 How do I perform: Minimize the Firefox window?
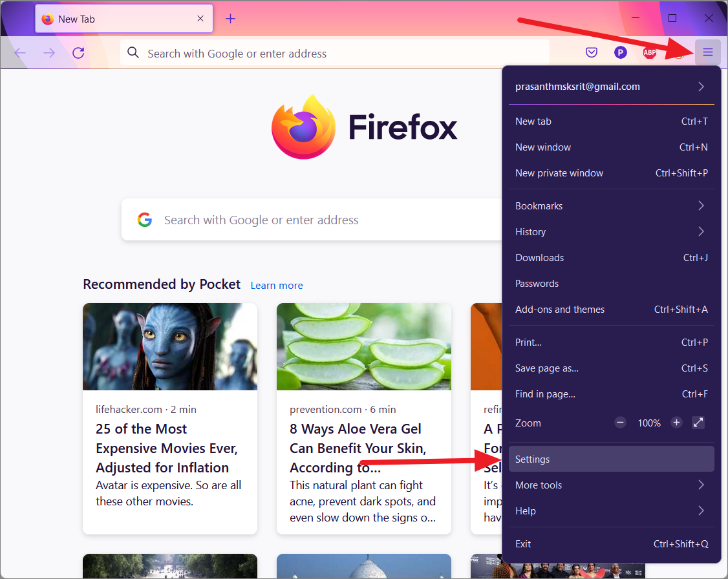pos(636,18)
